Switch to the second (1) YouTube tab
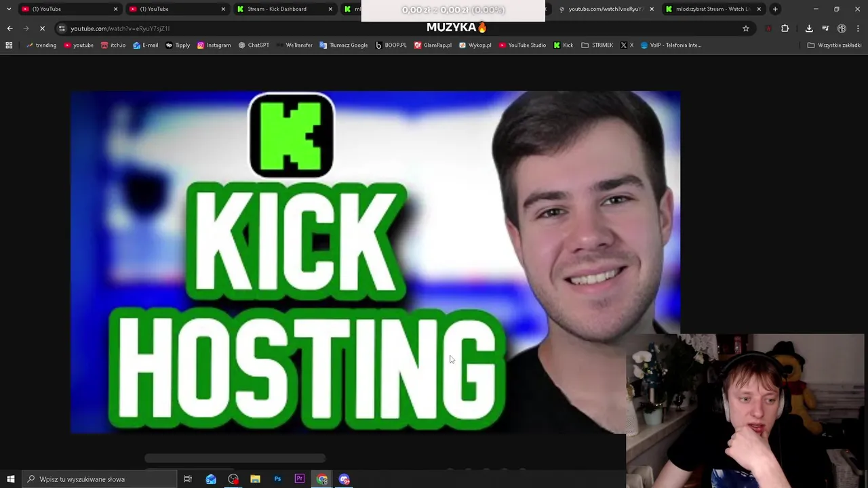This screenshot has height=488, width=868. (176, 9)
